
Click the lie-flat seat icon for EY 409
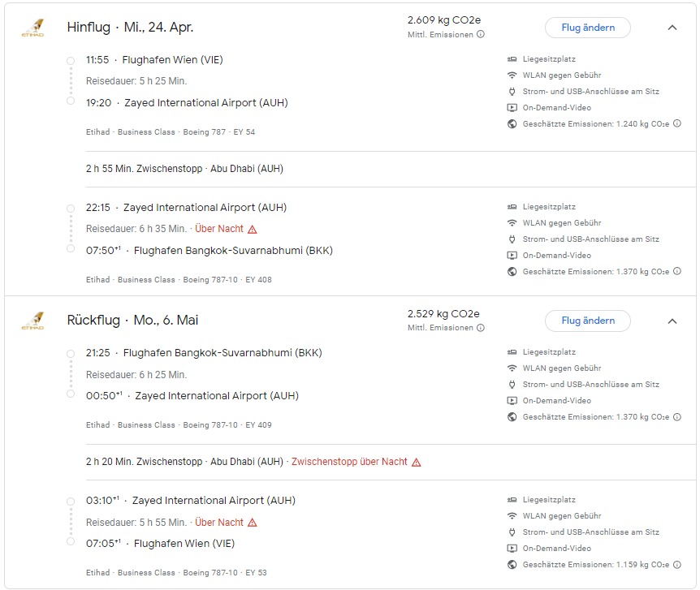(x=512, y=352)
